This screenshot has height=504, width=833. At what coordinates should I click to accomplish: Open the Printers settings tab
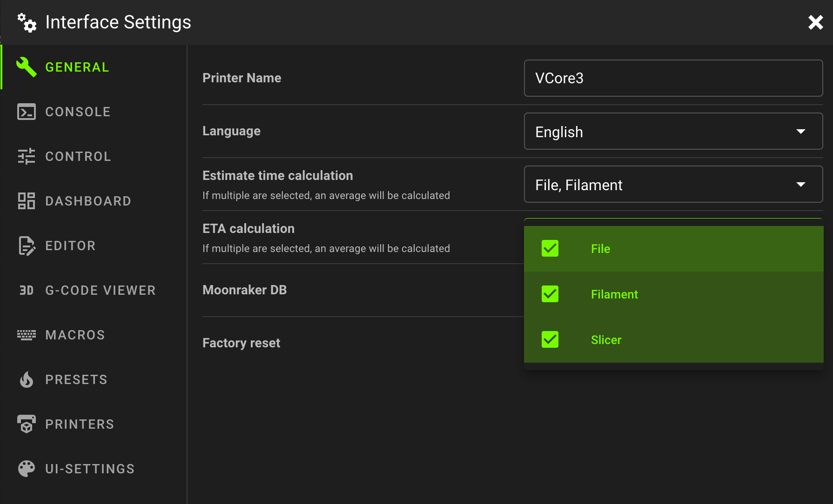coord(94,424)
